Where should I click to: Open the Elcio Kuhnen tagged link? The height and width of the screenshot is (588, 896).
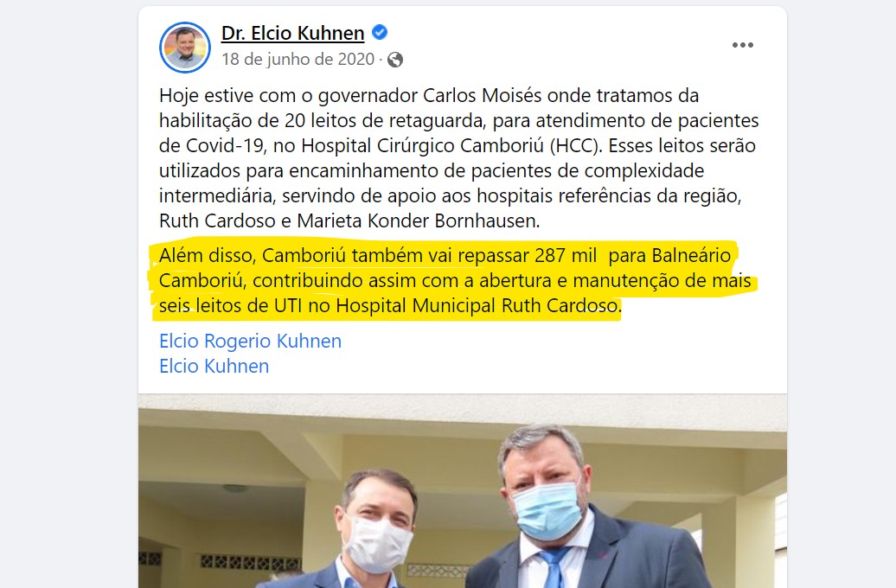click(214, 367)
